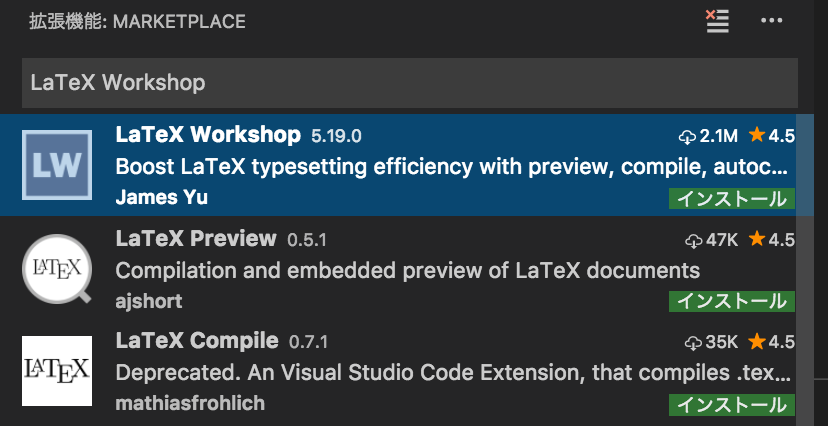Open the LaTeX Compile extension title
This screenshot has width=828, height=426.
[197, 341]
